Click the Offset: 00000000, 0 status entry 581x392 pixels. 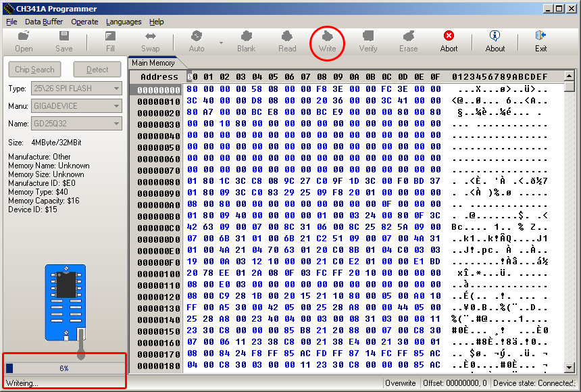point(455,383)
